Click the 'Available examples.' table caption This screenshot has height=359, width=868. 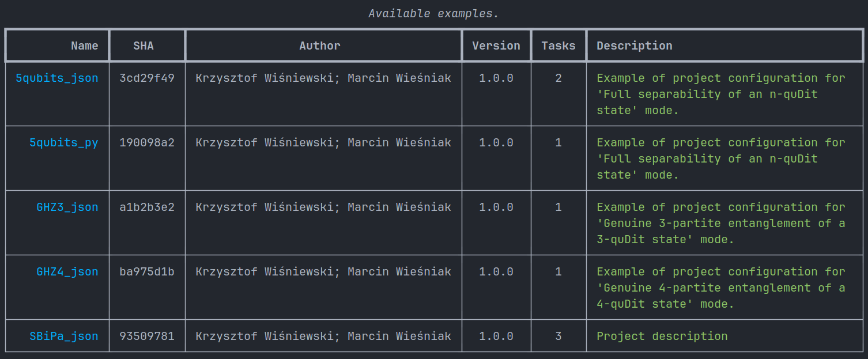[434, 14]
